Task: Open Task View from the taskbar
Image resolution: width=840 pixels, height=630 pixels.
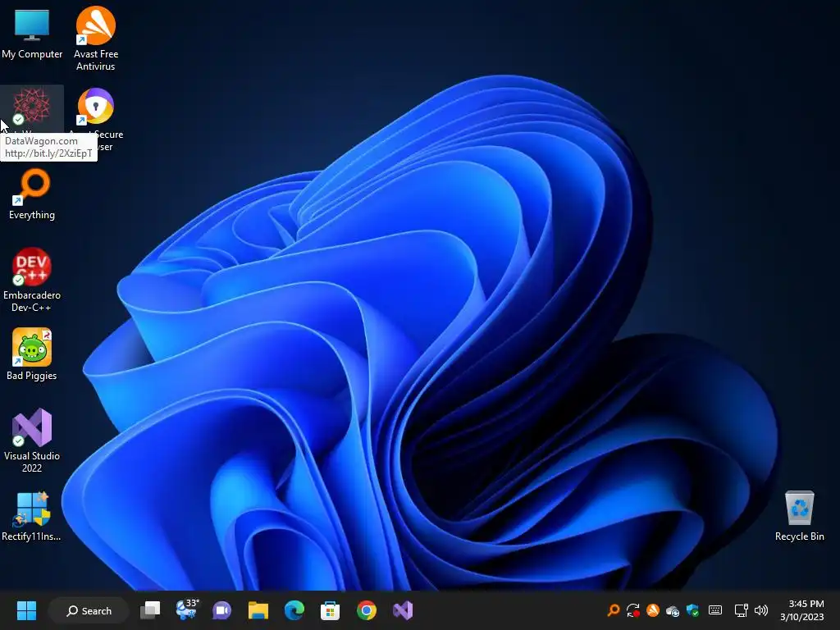Action: point(150,610)
